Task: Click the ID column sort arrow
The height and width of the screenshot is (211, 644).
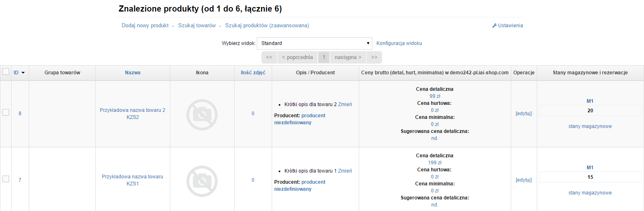Action: (x=23, y=73)
